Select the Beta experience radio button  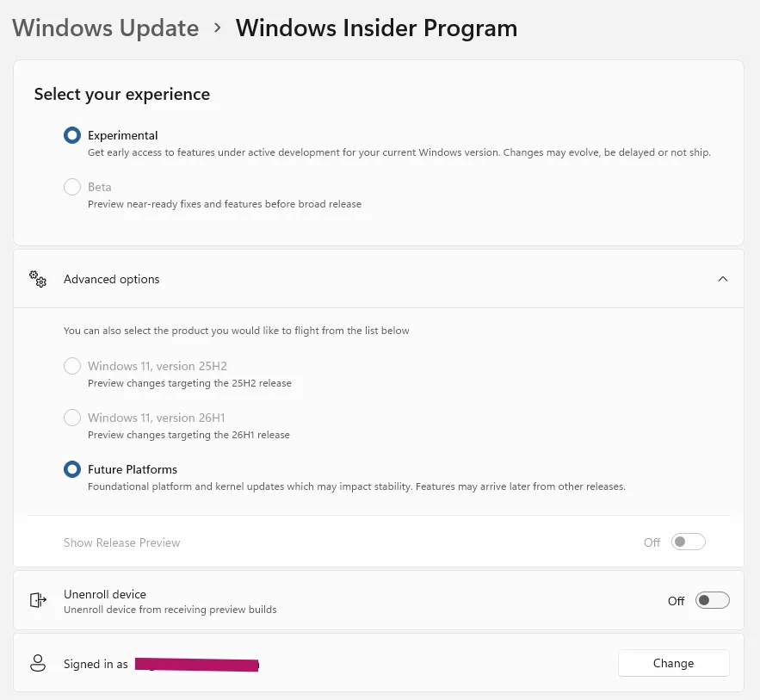click(72, 187)
